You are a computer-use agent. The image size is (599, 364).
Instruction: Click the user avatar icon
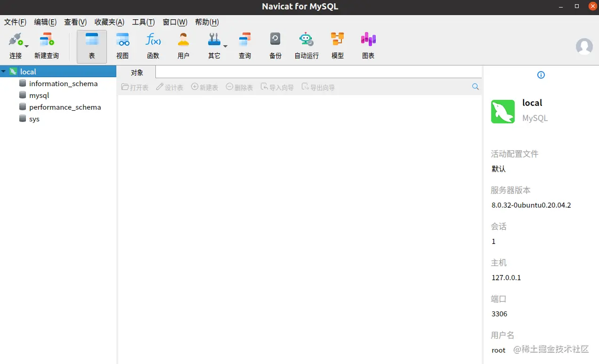(584, 46)
